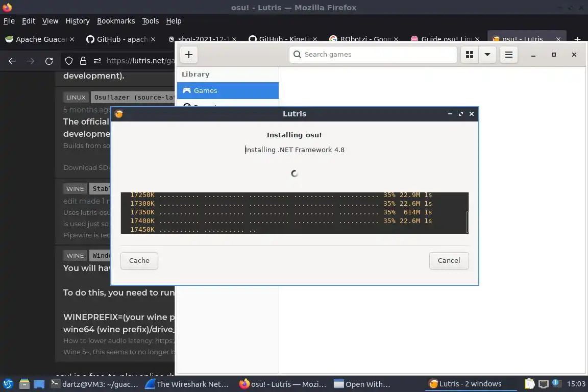This screenshot has width=588, height=392.
Task: Open Firefox Help menu
Action: (174, 21)
